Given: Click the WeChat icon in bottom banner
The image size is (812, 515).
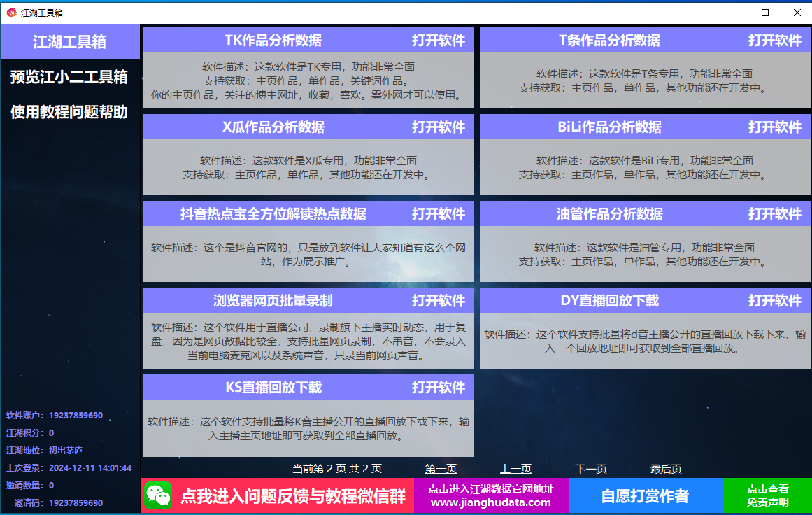Looking at the screenshot, I should 159,496.
